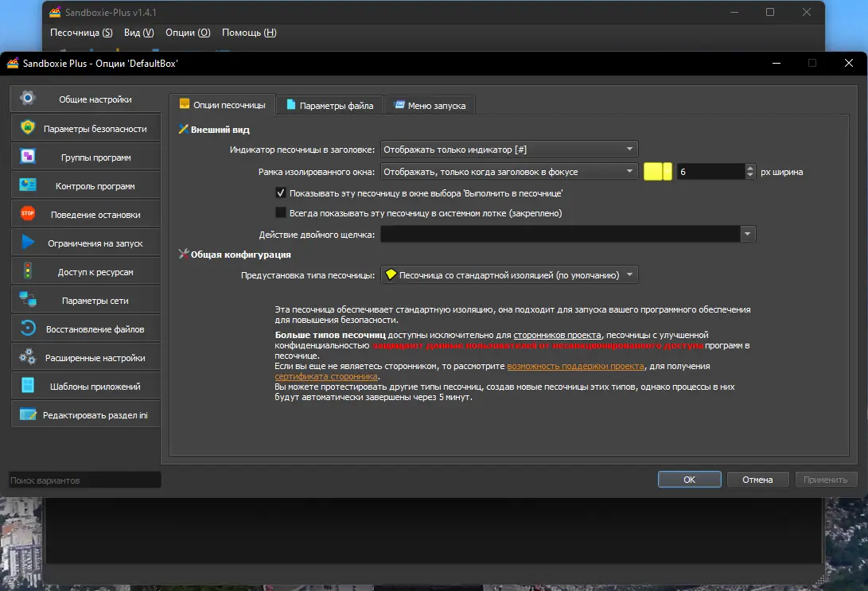Click the OK button
The width and height of the screenshot is (868, 591).
click(x=689, y=479)
